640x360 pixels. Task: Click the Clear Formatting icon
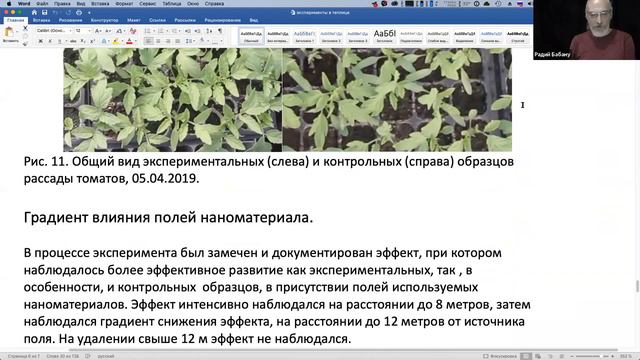pyautogui.click(x=133, y=31)
